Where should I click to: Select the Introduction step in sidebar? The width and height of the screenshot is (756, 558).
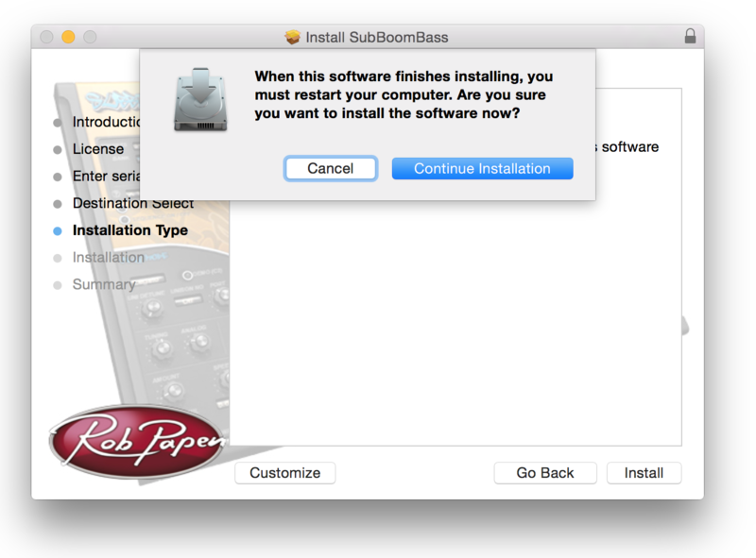[x=106, y=122]
